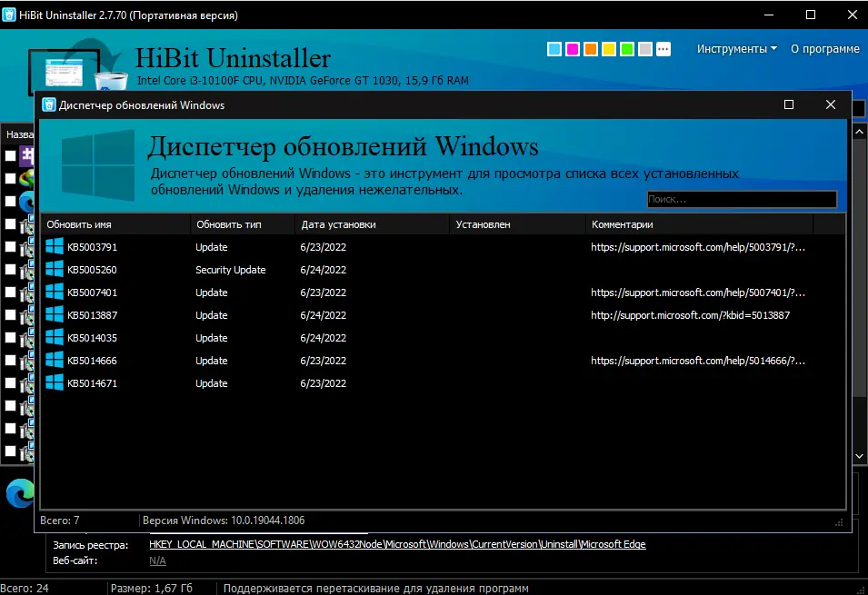Click the Windows icon beside KB5014035

[55, 338]
